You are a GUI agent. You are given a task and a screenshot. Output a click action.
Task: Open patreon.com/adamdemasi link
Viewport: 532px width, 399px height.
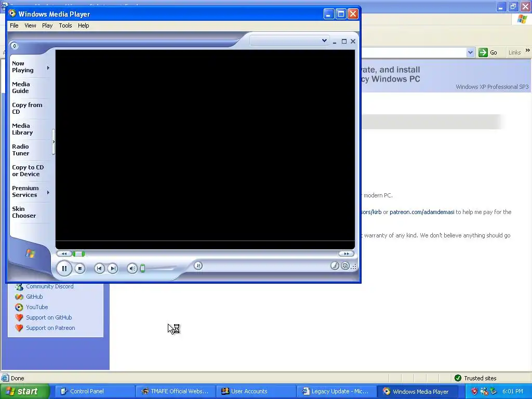click(x=422, y=212)
